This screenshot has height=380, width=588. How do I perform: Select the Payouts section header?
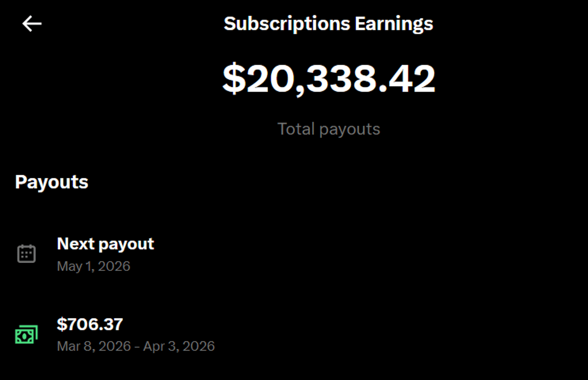click(x=51, y=182)
